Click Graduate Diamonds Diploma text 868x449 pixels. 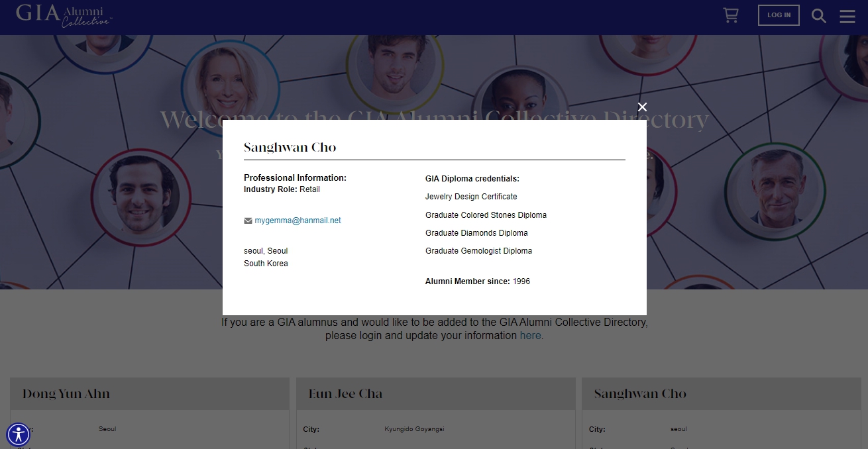coord(476,233)
